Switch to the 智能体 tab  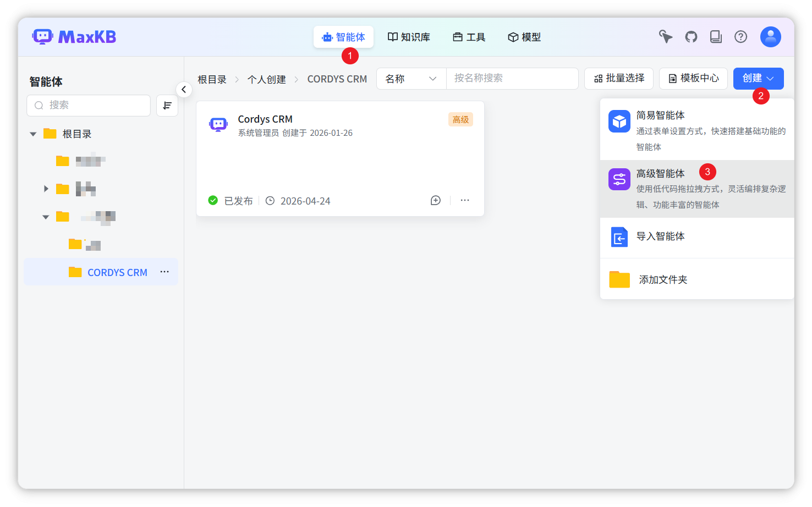tap(344, 37)
